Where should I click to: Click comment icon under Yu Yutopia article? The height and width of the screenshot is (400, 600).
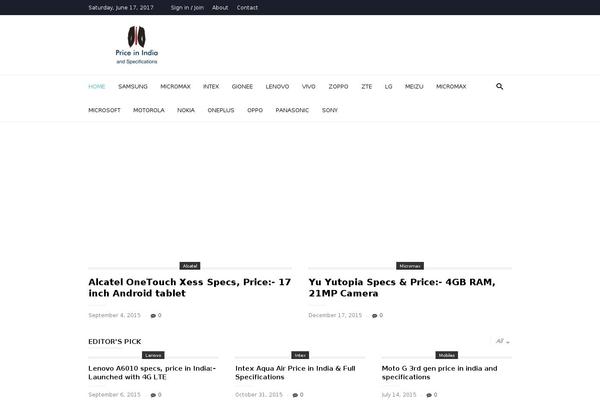click(375, 316)
